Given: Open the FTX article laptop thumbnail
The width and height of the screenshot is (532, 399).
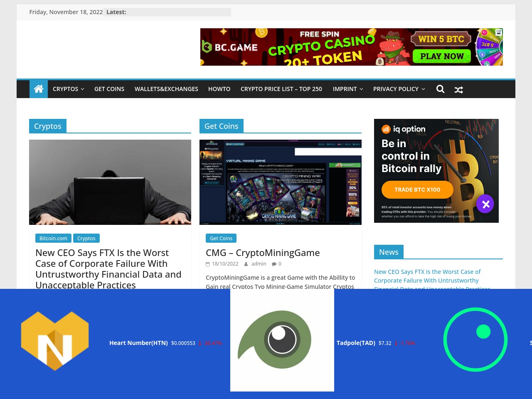Looking at the screenshot, I should [x=110, y=182].
